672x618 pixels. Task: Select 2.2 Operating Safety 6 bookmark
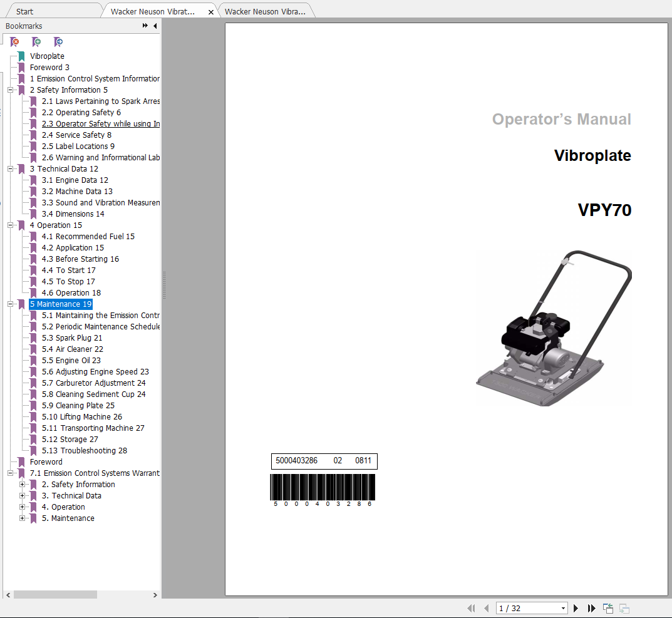point(81,112)
